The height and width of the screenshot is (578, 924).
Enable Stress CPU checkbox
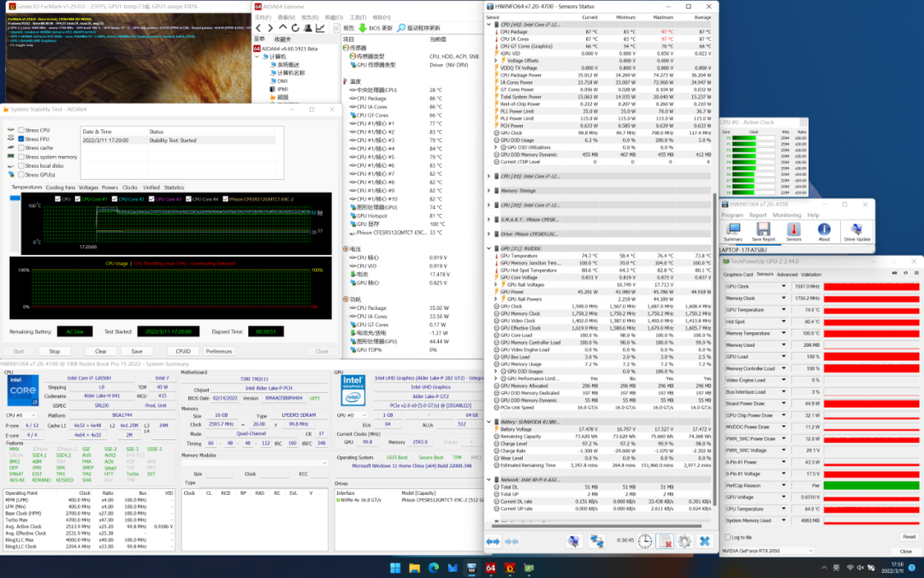coord(21,130)
